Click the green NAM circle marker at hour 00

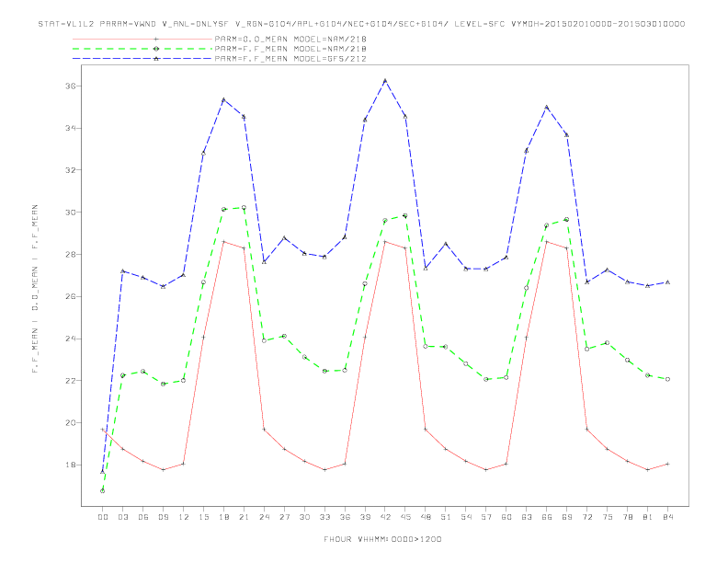click(x=103, y=491)
